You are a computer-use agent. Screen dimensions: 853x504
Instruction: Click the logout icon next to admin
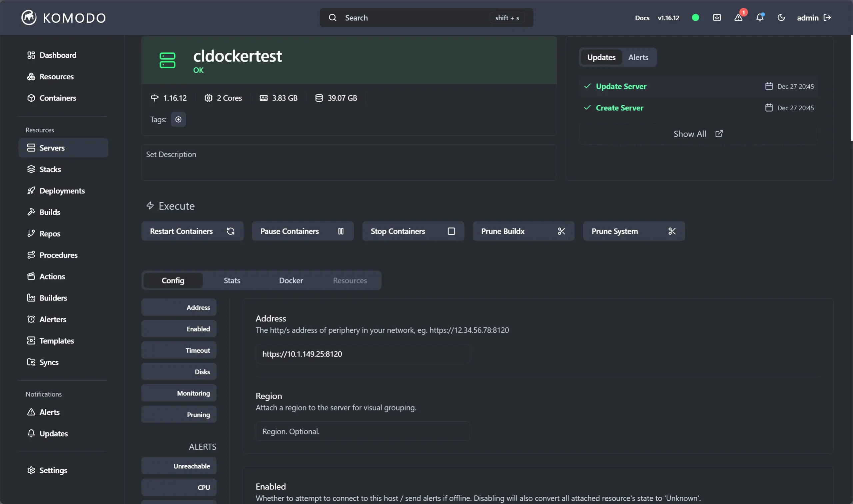coord(828,18)
